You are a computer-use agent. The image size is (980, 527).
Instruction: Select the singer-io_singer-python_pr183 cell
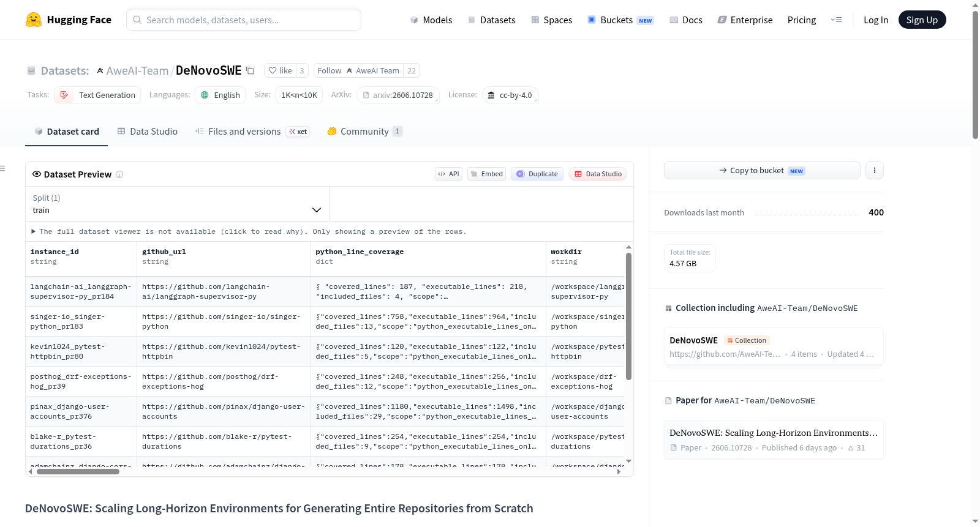(81, 321)
